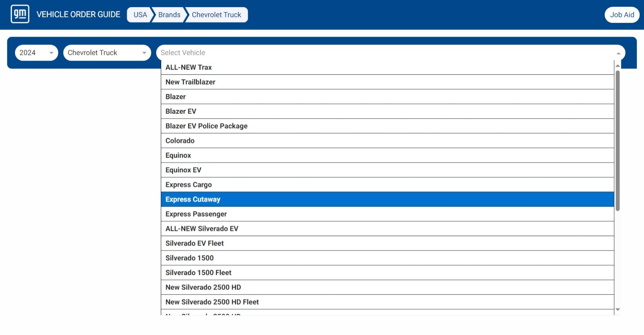The image size is (644, 335).
Task: Click the GM logo icon
Action: 20,14
